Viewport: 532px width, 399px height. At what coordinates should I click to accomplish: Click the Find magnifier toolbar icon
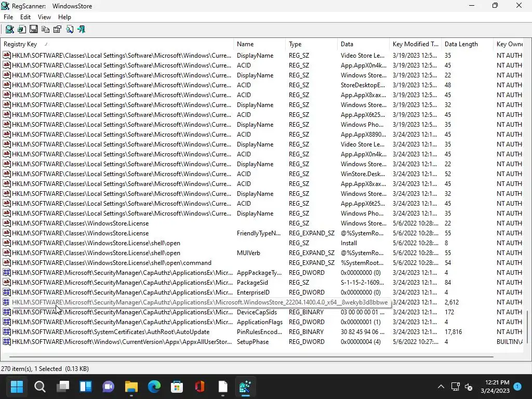tap(70, 30)
